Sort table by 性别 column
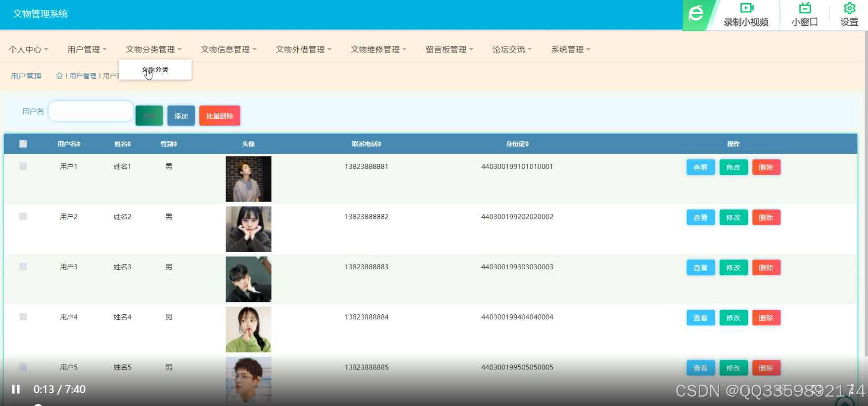Viewport: 868px width, 406px height. (169, 144)
